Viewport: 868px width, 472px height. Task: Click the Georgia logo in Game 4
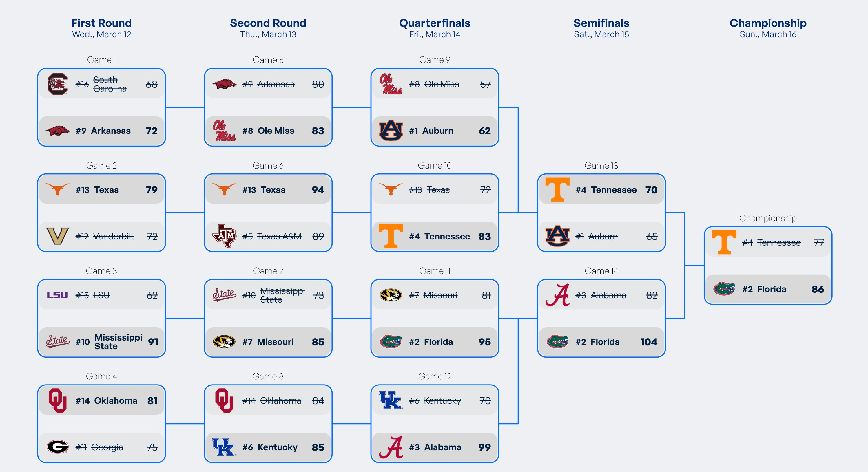pyautogui.click(x=58, y=447)
